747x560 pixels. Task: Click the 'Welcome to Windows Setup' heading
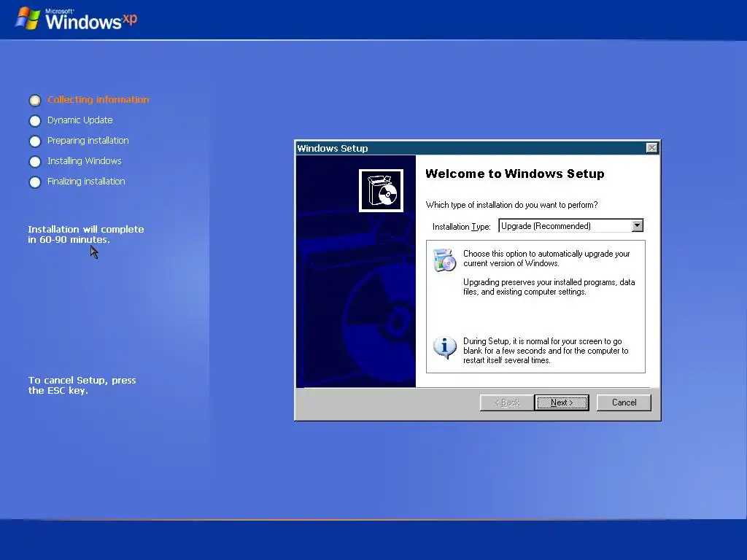pyautogui.click(x=514, y=174)
